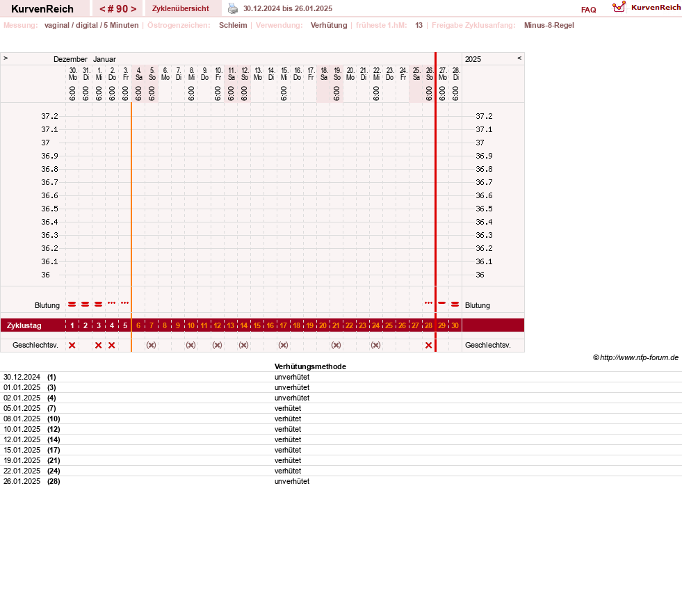Click the bleeding symbol on cycle day 2
This screenshot has height=616, width=682.
pyautogui.click(x=86, y=304)
